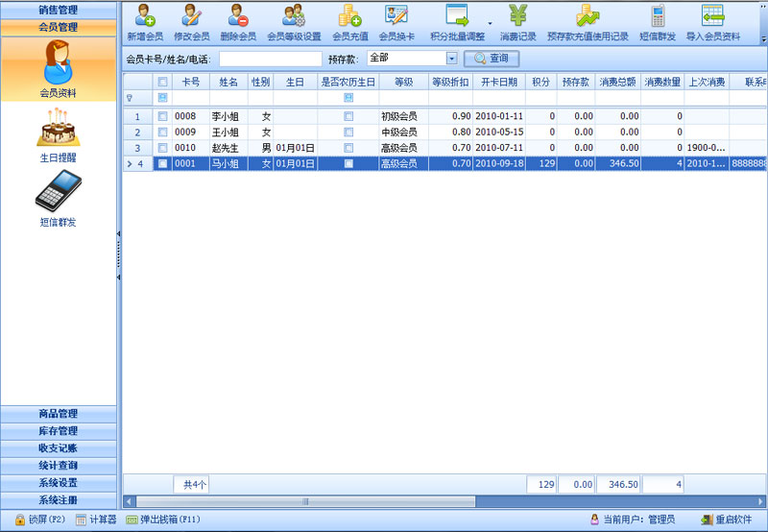Click the horizontal scrollbar thumb below table
The image size is (768, 532).
[305, 501]
